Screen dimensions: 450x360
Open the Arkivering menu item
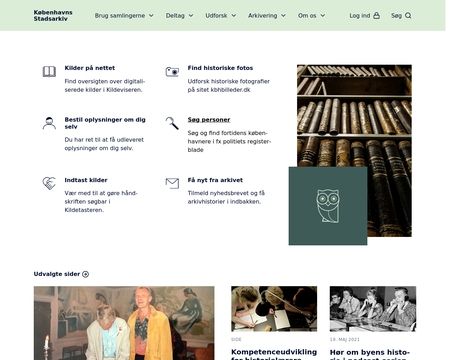coord(267,15)
